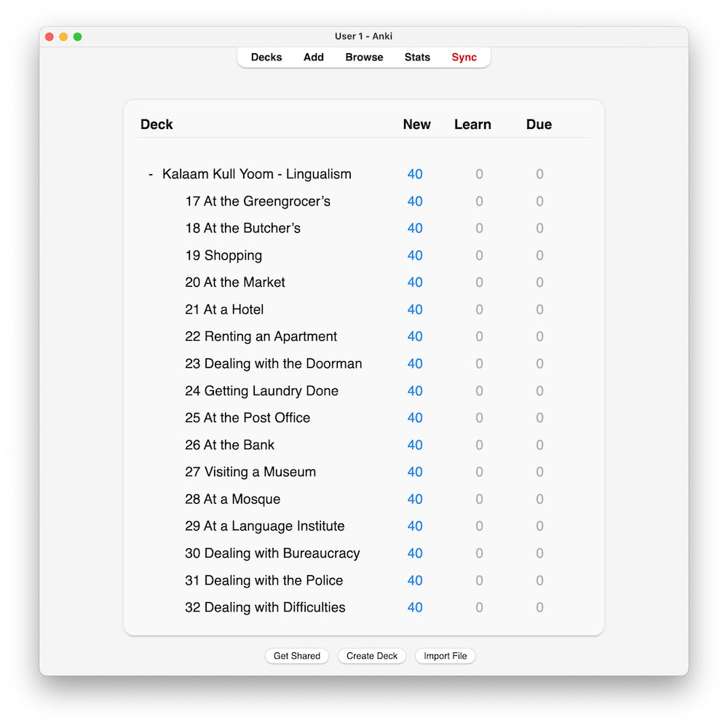Image resolution: width=728 pixels, height=728 pixels.
Task: Select the 17 At the Greengrocer's deck
Action: click(258, 202)
